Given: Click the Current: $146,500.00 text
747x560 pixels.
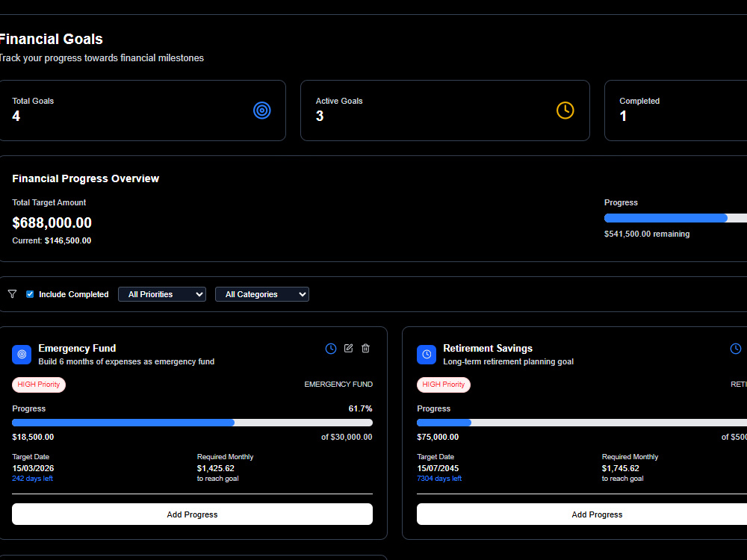Looking at the screenshot, I should 52,240.
